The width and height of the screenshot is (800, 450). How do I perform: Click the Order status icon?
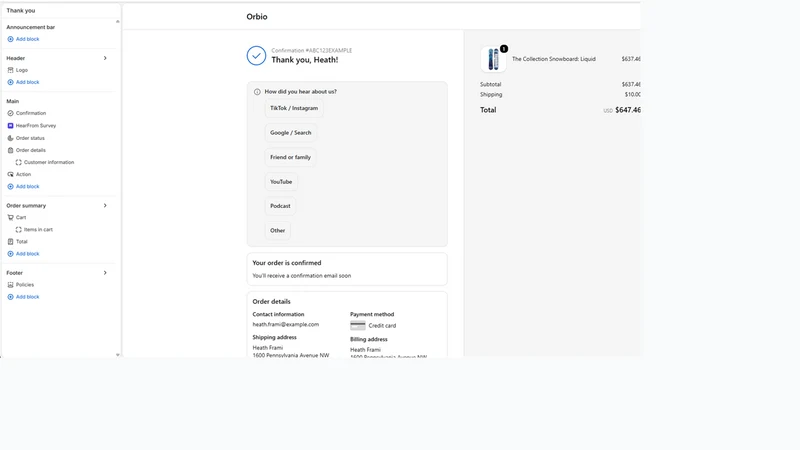[x=10, y=138]
